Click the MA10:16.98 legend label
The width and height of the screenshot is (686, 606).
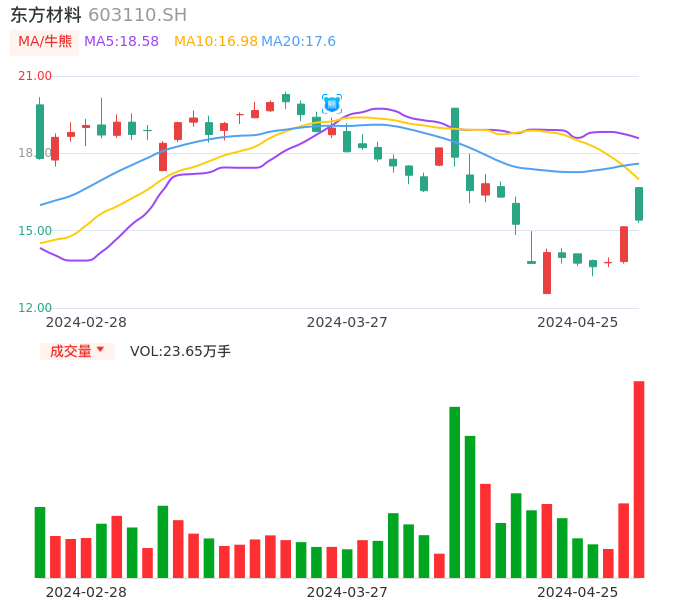[216, 42]
